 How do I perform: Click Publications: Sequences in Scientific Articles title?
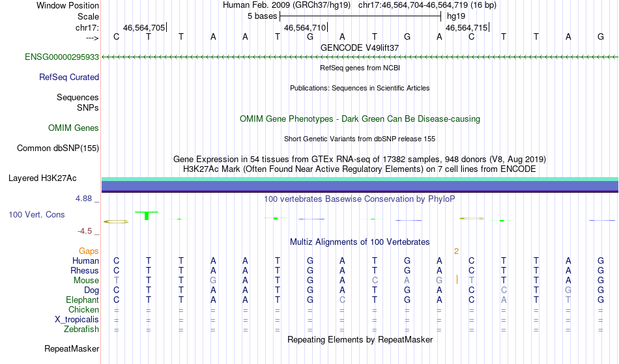[360, 88]
